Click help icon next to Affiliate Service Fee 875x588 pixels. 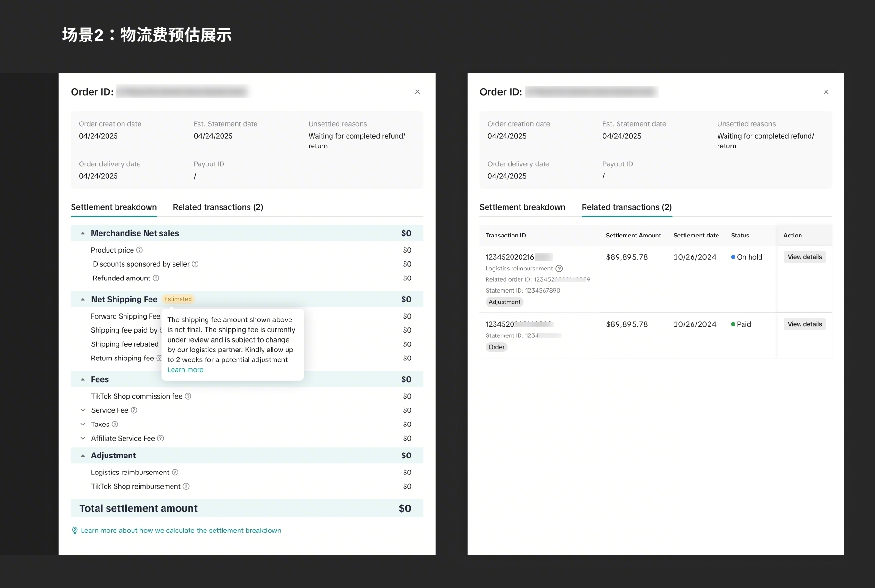click(x=160, y=438)
